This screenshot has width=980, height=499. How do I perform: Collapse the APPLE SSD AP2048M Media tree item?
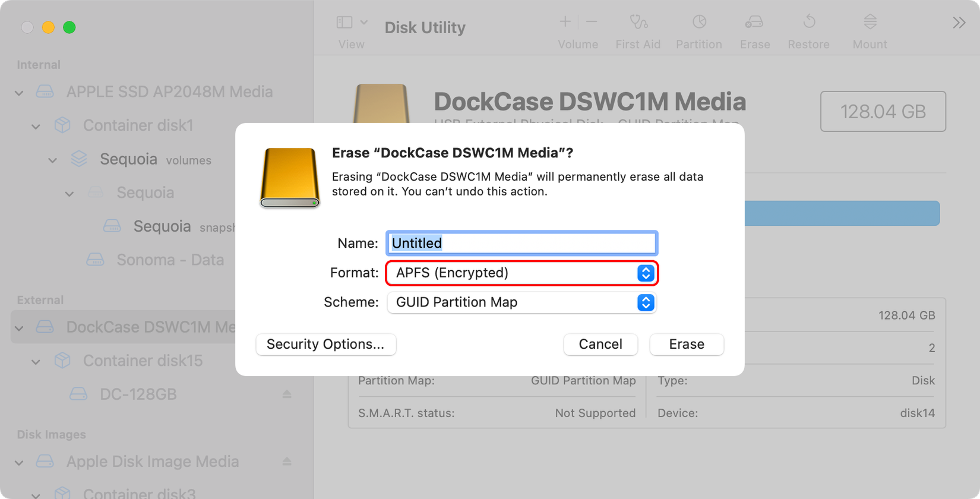click(18, 93)
